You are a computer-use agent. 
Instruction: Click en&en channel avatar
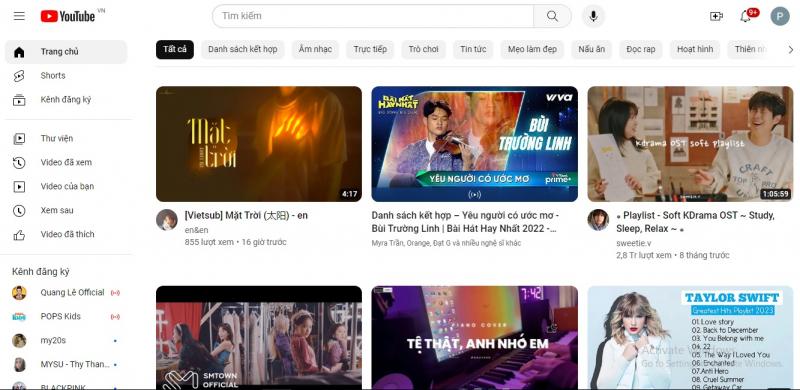point(166,220)
